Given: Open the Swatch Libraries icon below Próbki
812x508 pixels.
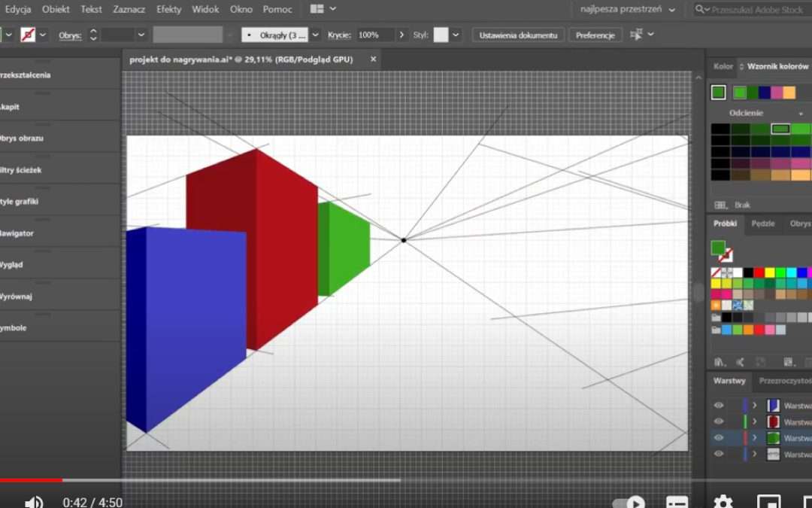Looking at the screenshot, I should pyautogui.click(x=718, y=362).
